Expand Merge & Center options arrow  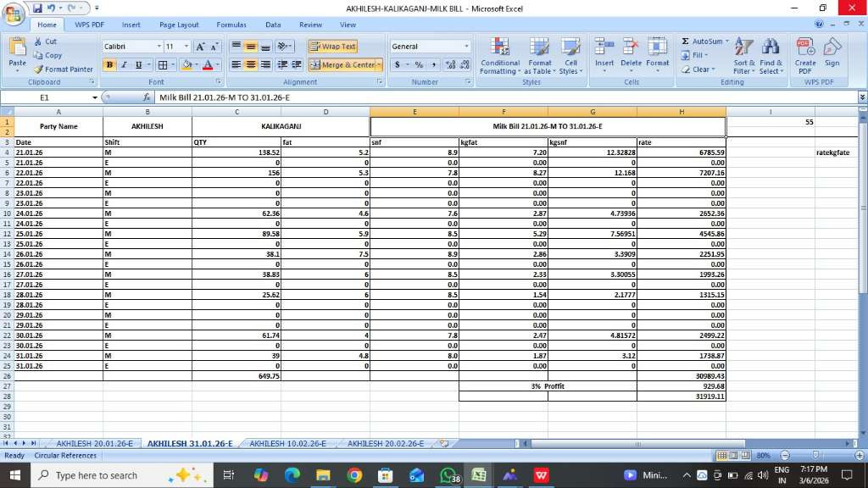coord(379,64)
